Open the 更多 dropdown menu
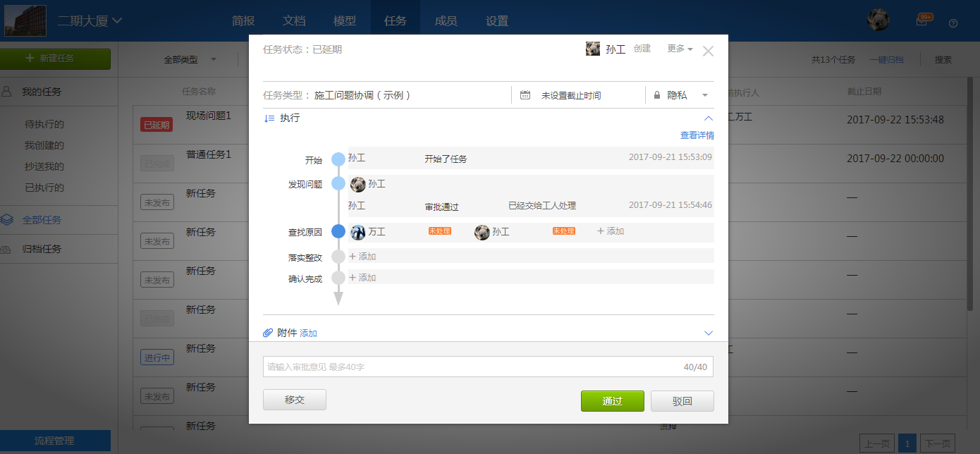Screen dimensions: 980x454 680,49
